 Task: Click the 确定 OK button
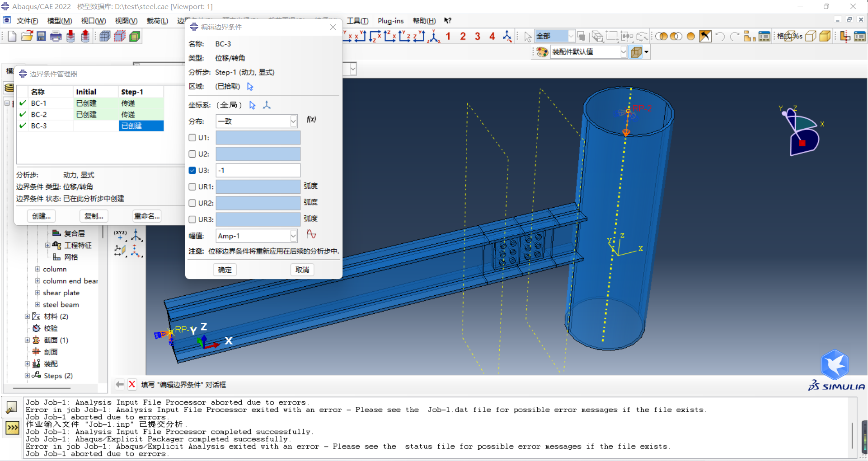click(225, 270)
